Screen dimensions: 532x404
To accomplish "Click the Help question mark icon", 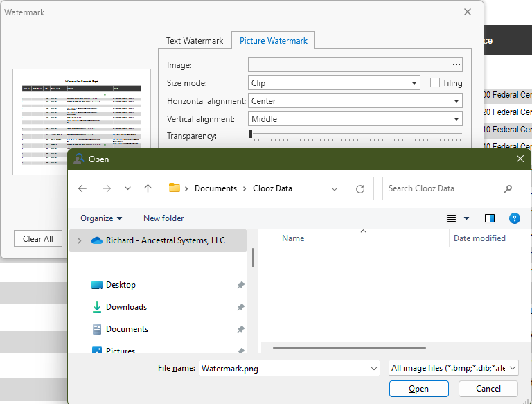I will [x=515, y=218].
